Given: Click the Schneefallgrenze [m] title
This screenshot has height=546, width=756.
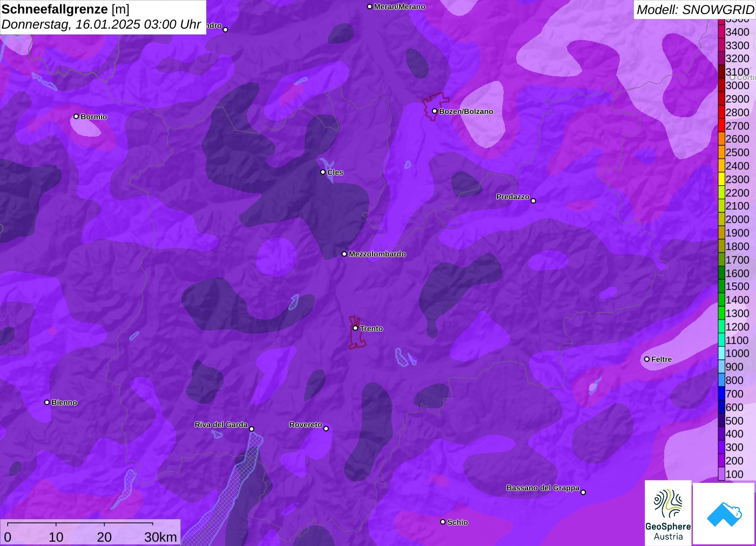Looking at the screenshot, I should click(65, 9).
